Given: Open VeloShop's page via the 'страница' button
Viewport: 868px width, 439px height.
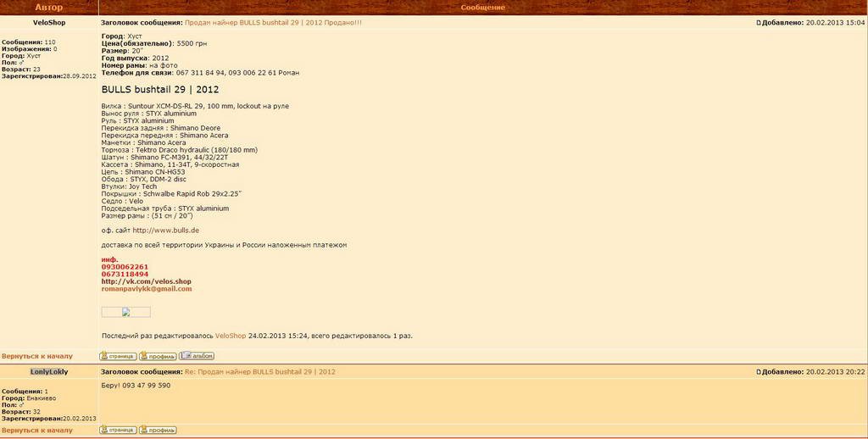Looking at the screenshot, I should (x=118, y=357).
